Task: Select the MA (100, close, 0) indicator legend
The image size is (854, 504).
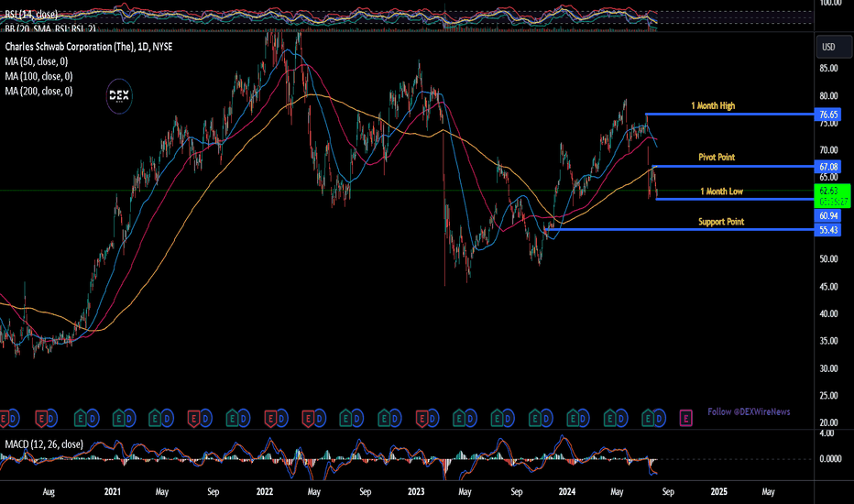Action: (38, 76)
